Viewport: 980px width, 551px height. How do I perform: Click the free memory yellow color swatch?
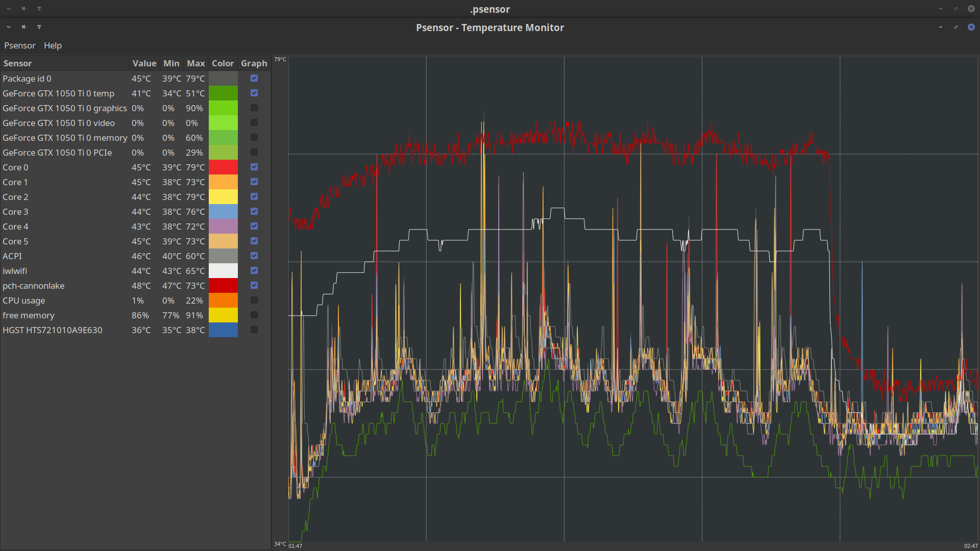pyautogui.click(x=223, y=315)
